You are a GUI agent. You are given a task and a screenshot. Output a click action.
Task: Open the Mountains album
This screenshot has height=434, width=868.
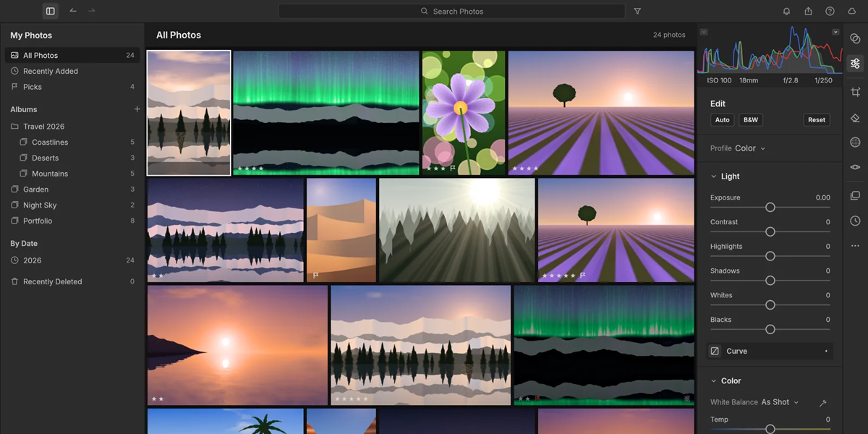[72, 174]
